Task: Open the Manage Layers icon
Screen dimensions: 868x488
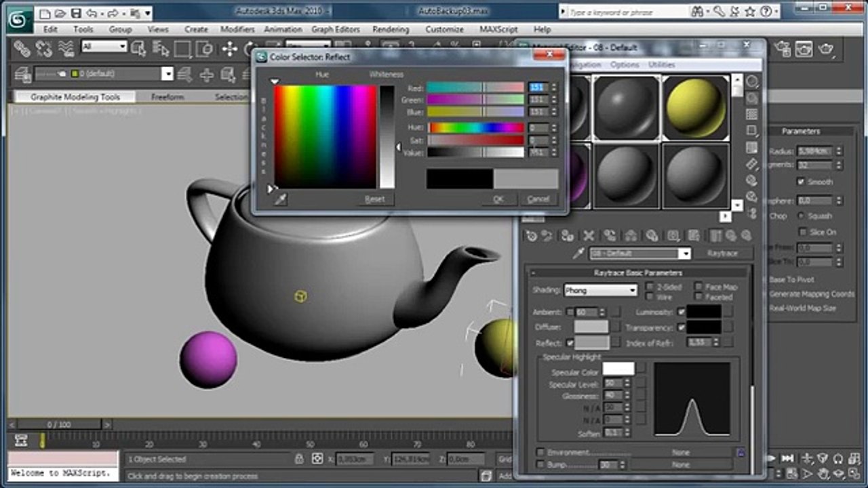Action: tap(22, 74)
